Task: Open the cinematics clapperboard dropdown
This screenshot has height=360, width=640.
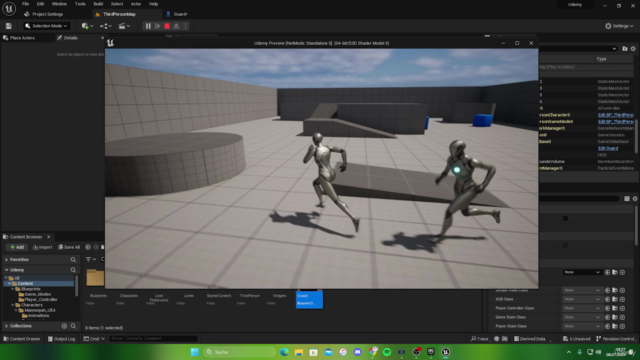Action: point(124,26)
